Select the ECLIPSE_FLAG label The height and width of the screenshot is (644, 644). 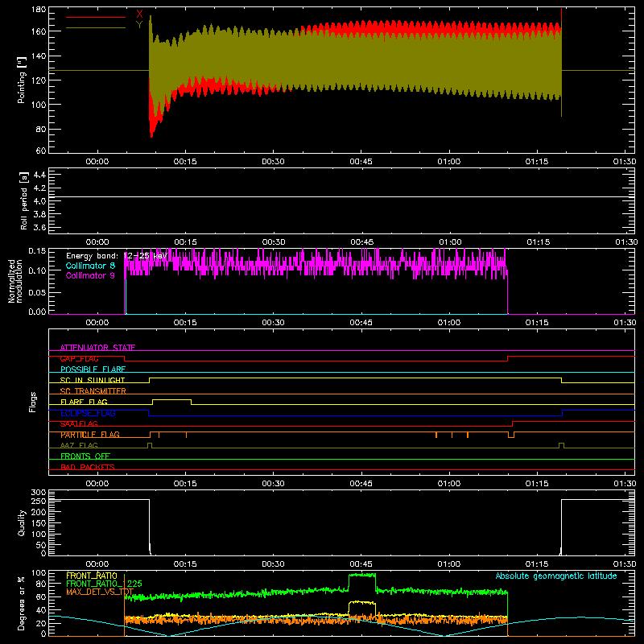pyautogui.click(x=88, y=413)
